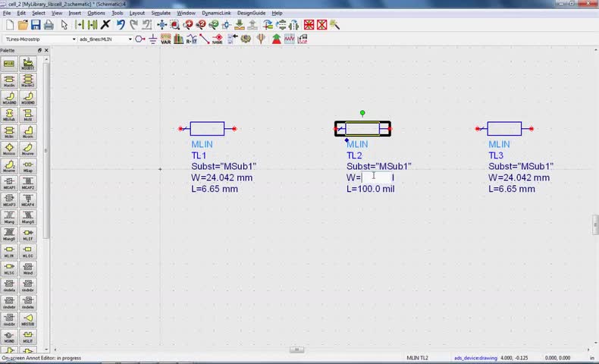Screen dimensions: 599x364
Task: Open the File menu
Action: click(x=7, y=13)
